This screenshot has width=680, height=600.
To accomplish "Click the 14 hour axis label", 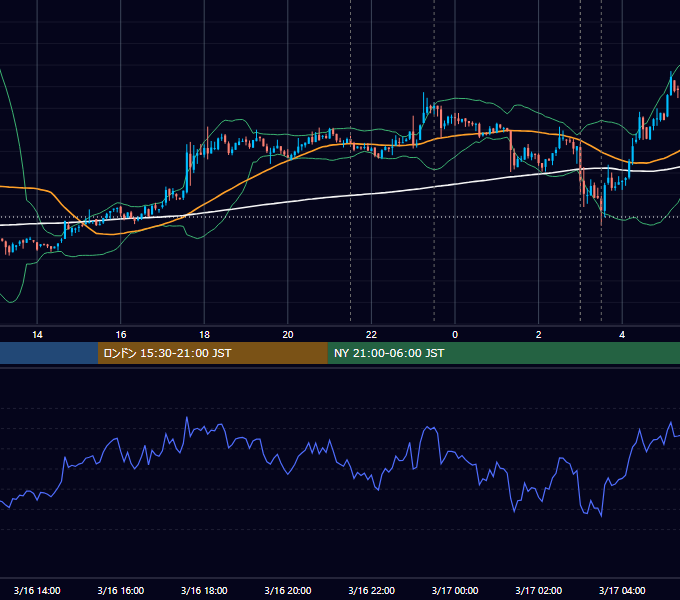I will (37, 335).
